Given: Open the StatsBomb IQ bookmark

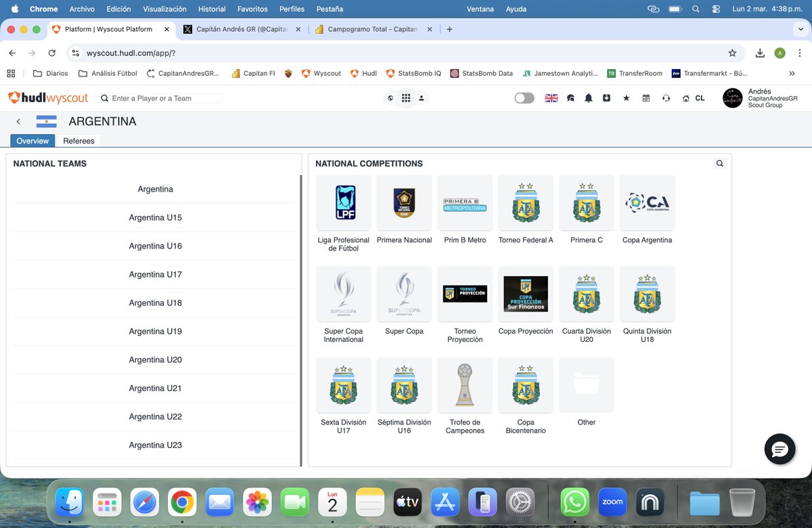Looking at the screenshot, I should [x=413, y=73].
